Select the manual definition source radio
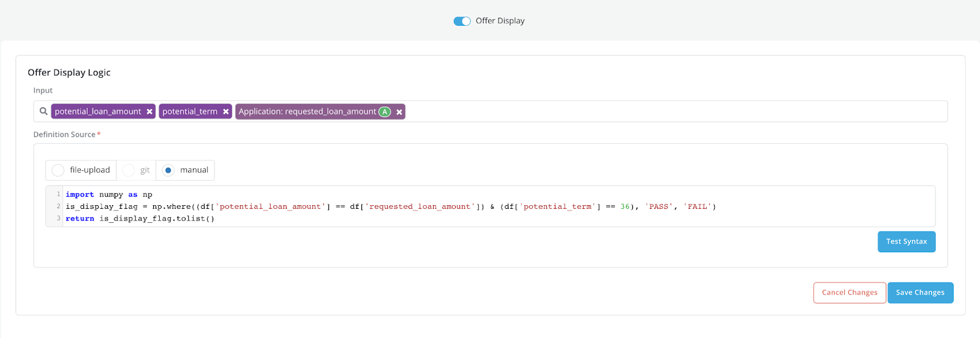Viewport: 980px width, 338px height. click(168, 170)
